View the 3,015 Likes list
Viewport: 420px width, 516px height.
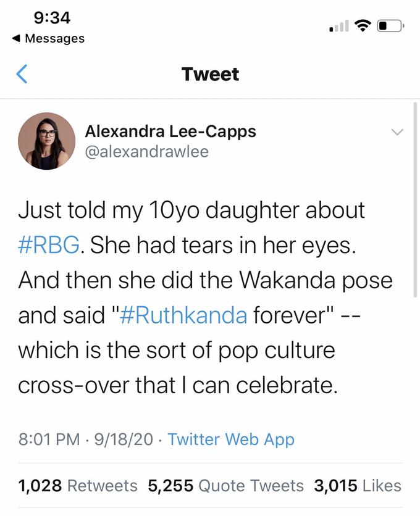(359, 486)
